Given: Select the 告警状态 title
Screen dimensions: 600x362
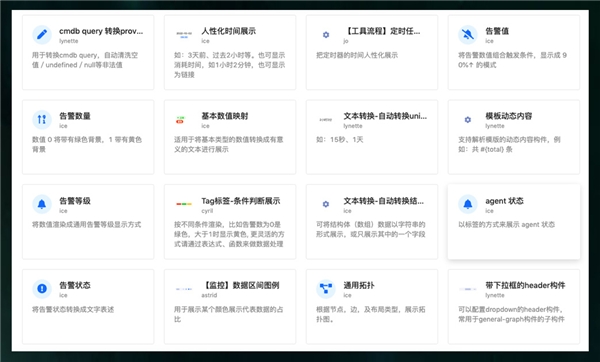Looking at the screenshot, I should pos(75,285).
